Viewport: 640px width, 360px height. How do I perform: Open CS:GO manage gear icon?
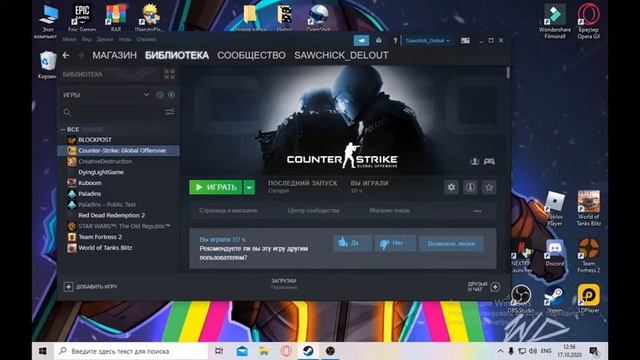(x=451, y=187)
